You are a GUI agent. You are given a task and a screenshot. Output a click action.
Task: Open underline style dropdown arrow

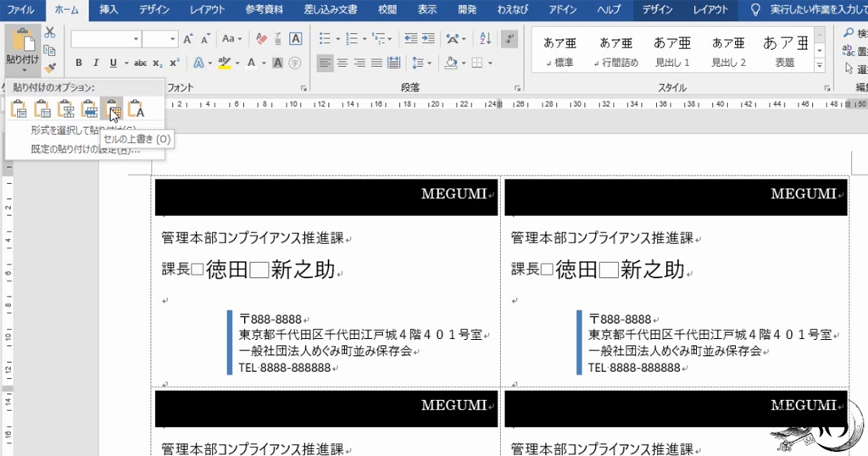tap(126, 63)
